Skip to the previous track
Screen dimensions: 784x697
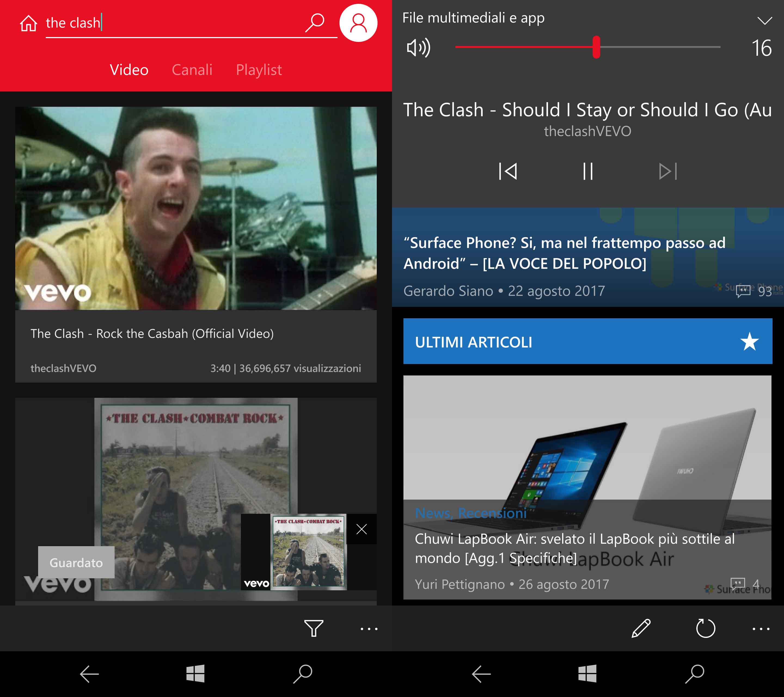508,171
